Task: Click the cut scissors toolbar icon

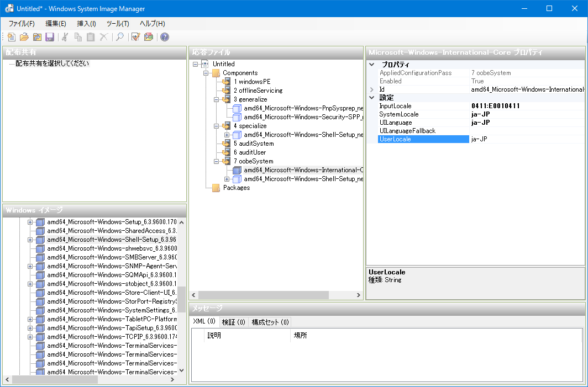Action: (65, 37)
